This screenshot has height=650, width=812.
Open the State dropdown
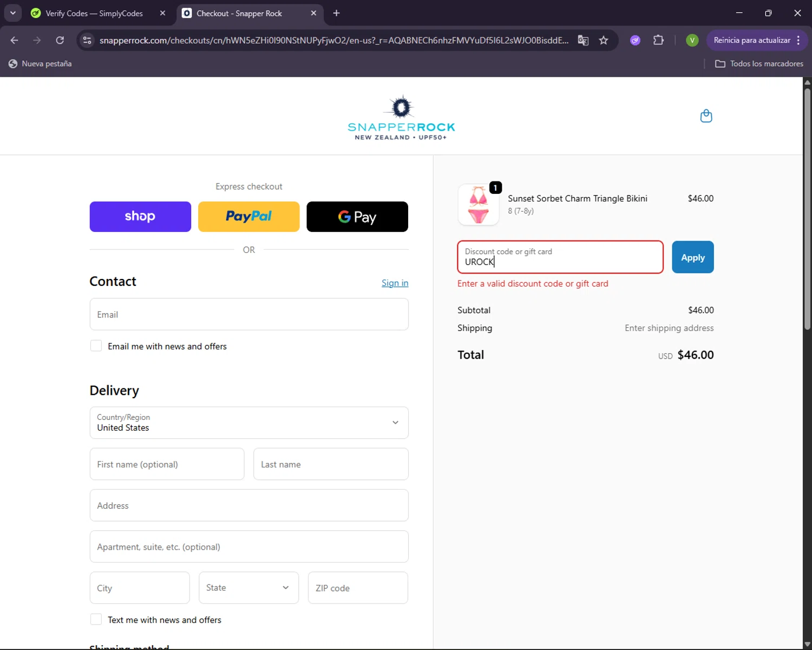(x=248, y=588)
